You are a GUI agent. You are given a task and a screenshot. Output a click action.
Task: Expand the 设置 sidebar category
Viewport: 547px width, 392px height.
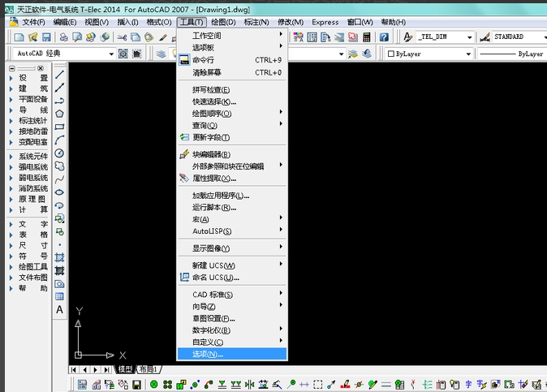[28, 78]
